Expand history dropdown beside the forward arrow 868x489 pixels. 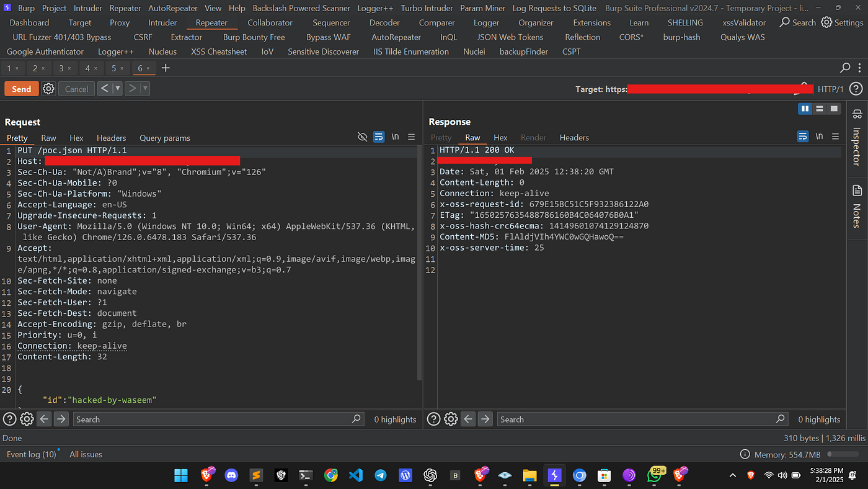pyautogui.click(x=146, y=89)
